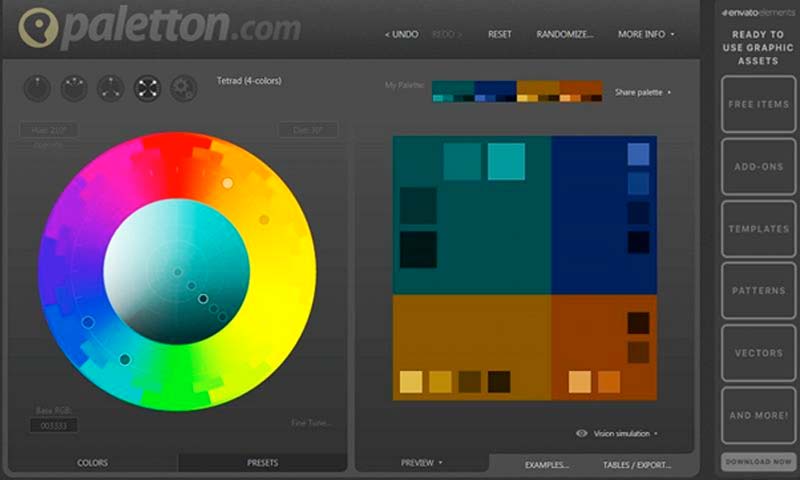800x480 pixels.
Task: Click the envato elements logo
Action: coord(758,12)
